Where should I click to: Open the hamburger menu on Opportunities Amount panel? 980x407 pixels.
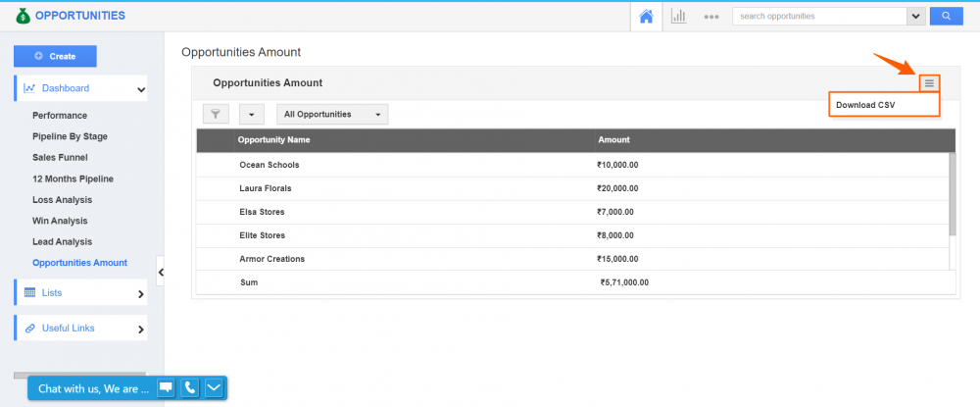[x=929, y=83]
